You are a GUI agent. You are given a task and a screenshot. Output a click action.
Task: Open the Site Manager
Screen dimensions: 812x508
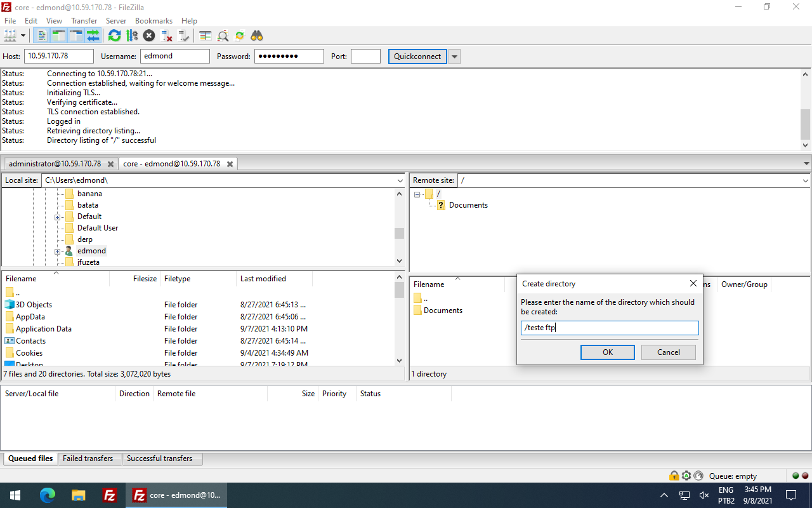[x=10, y=36]
